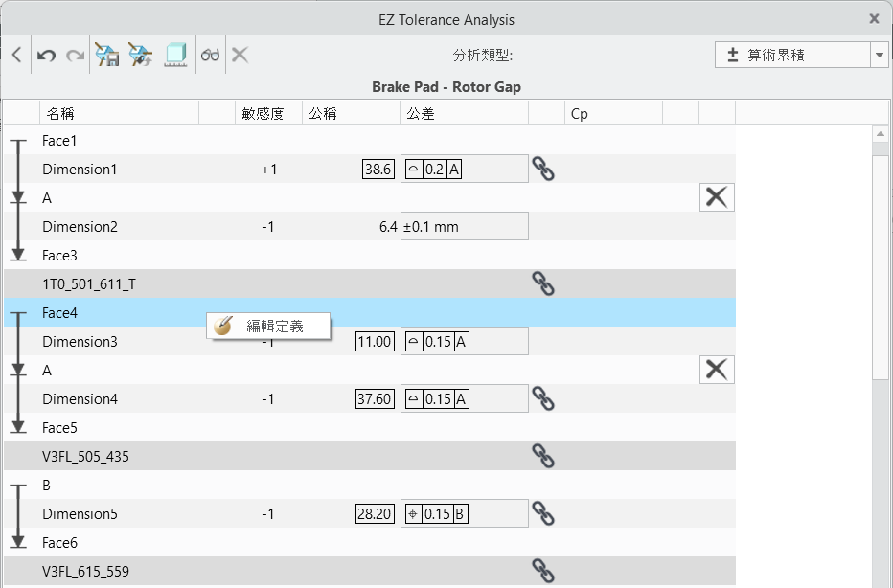Select the Dimension1 row name
893x588 pixels.
80,170
